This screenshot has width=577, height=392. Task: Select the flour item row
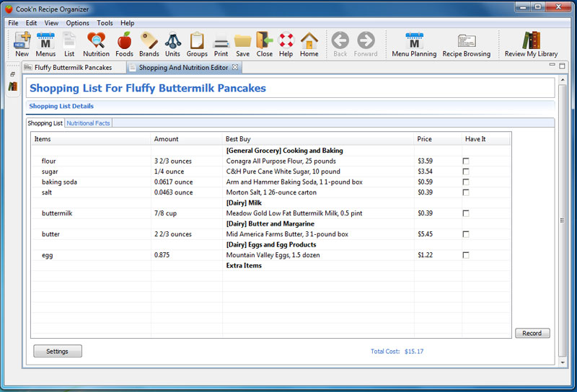coord(271,161)
